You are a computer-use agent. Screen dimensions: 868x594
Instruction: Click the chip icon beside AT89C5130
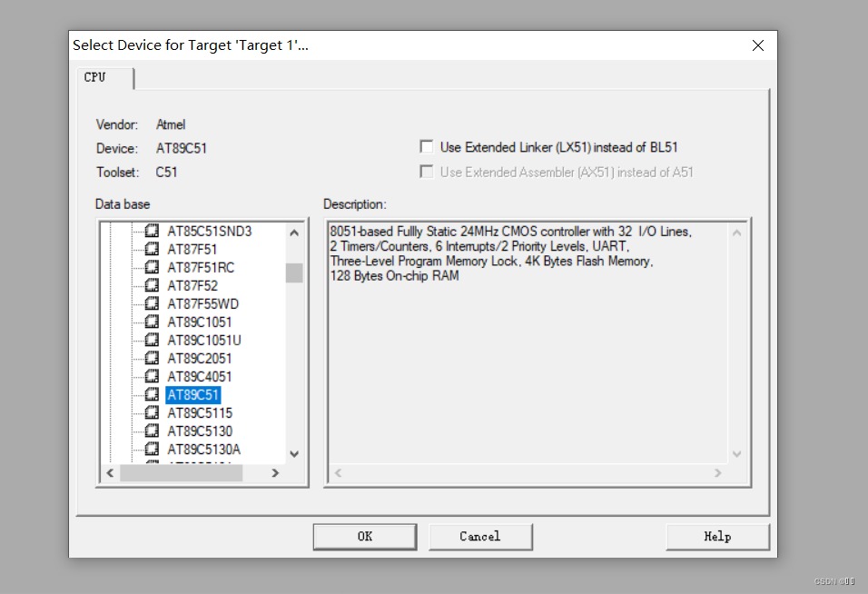tap(152, 431)
